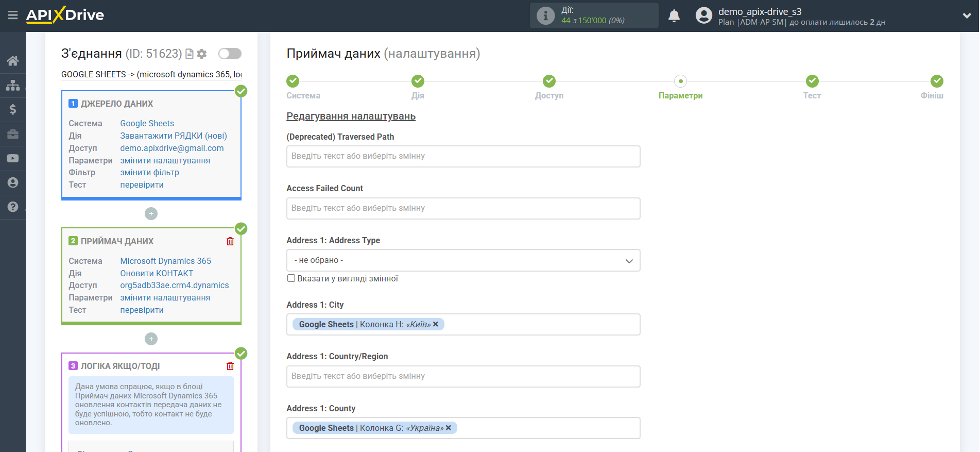Expand account menu chevron
980x452 pixels.
[967, 16]
